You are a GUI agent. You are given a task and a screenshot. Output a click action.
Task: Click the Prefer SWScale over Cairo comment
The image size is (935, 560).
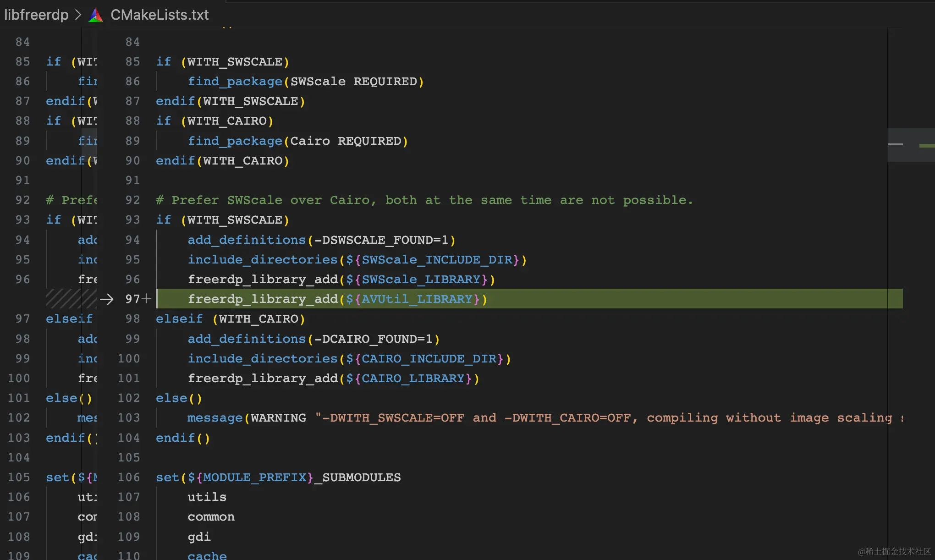[x=424, y=200]
